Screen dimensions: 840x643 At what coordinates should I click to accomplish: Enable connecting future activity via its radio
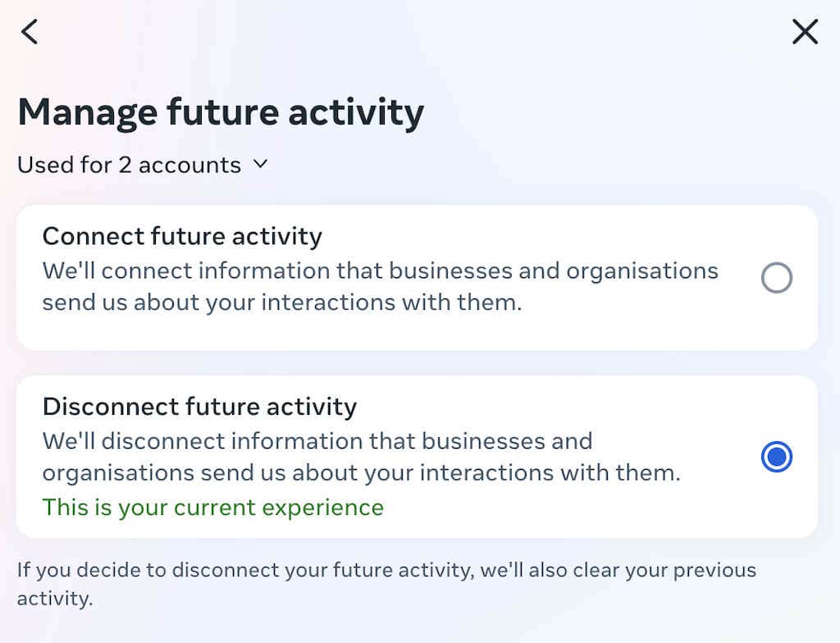point(776,278)
